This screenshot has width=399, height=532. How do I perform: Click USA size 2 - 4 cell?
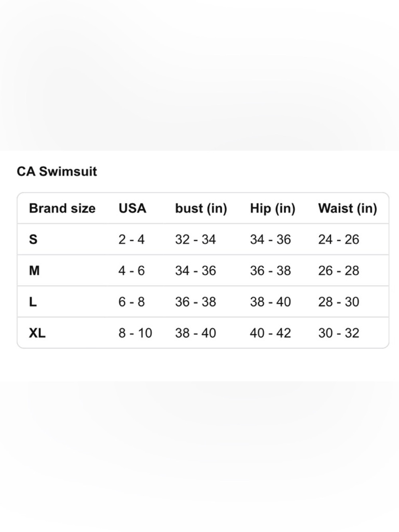click(x=131, y=239)
